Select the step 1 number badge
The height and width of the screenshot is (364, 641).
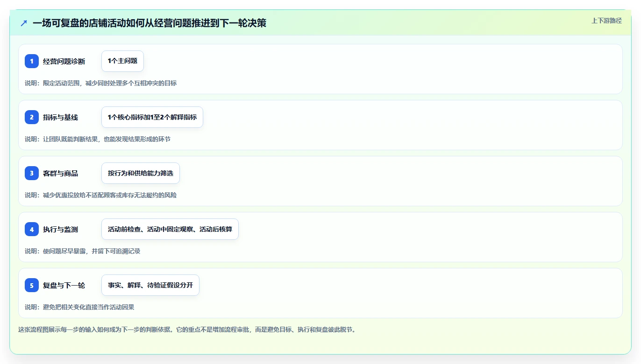[32, 61]
